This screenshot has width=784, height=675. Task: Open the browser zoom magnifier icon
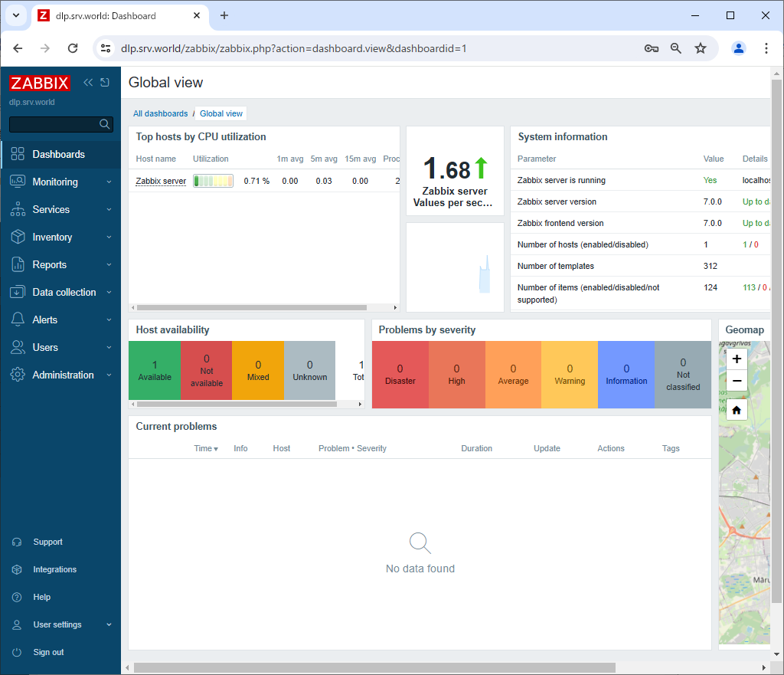click(675, 48)
